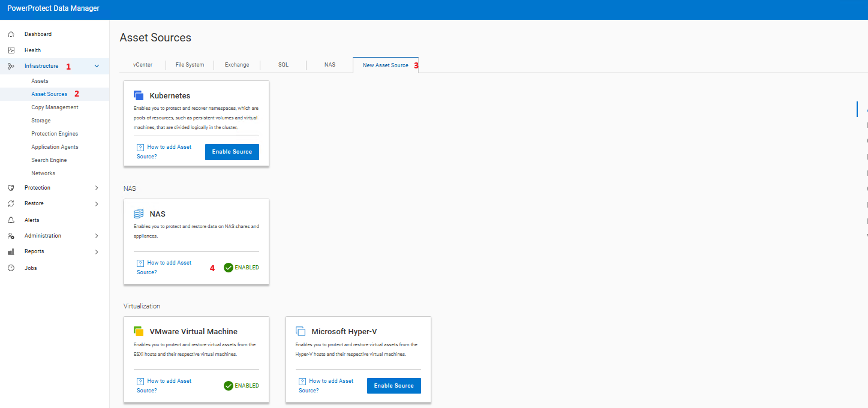Click the Kubernetes card icon

pos(139,95)
